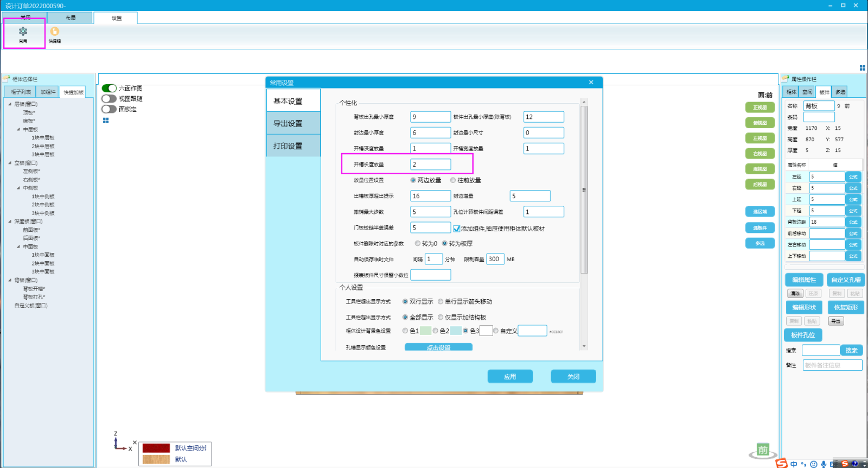Image resolution: width=868 pixels, height=468 pixels.
Task: Collapse 中侧板 tree node
Action: coord(18,188)
